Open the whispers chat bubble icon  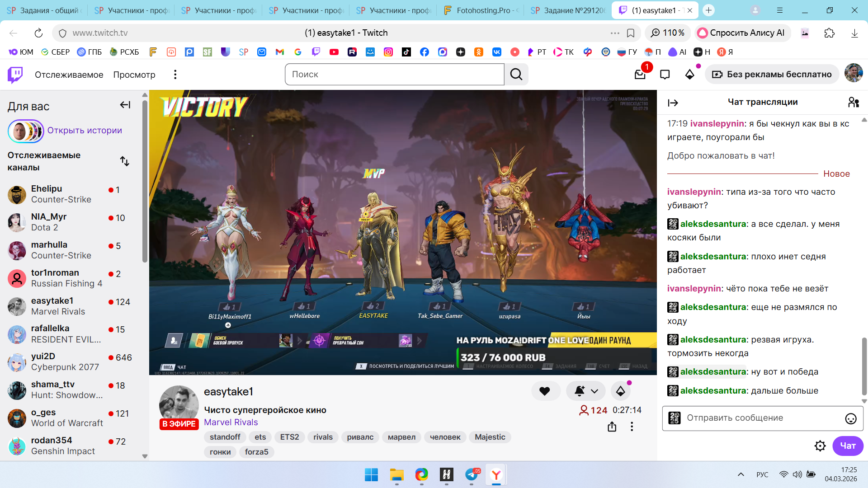point(665,75)
